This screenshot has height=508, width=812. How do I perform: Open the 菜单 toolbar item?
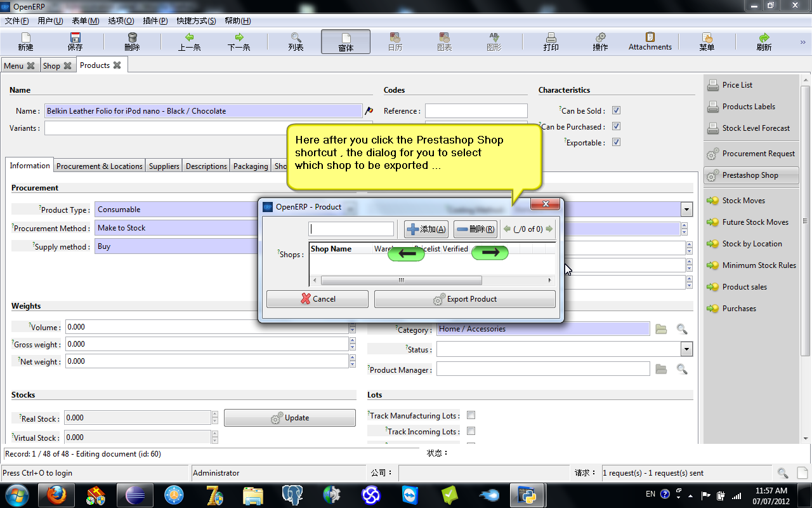pos(707,42)
